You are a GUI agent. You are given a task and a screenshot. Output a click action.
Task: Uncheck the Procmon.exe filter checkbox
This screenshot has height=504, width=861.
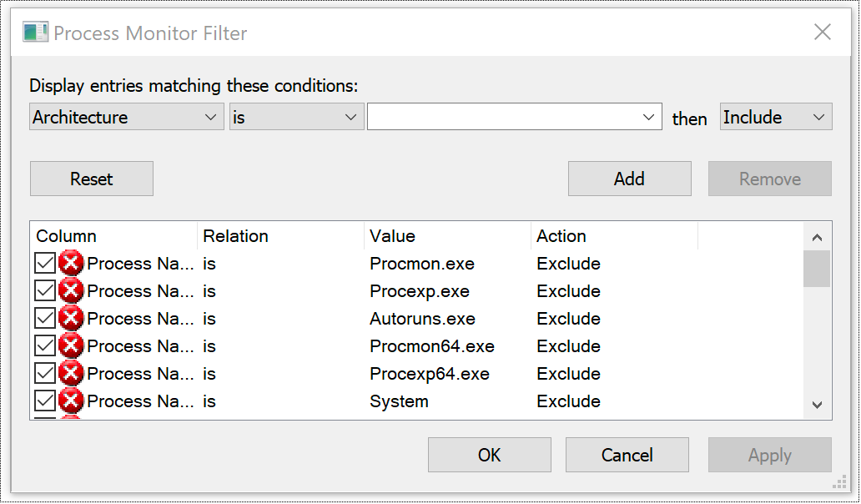pos(44,264)
